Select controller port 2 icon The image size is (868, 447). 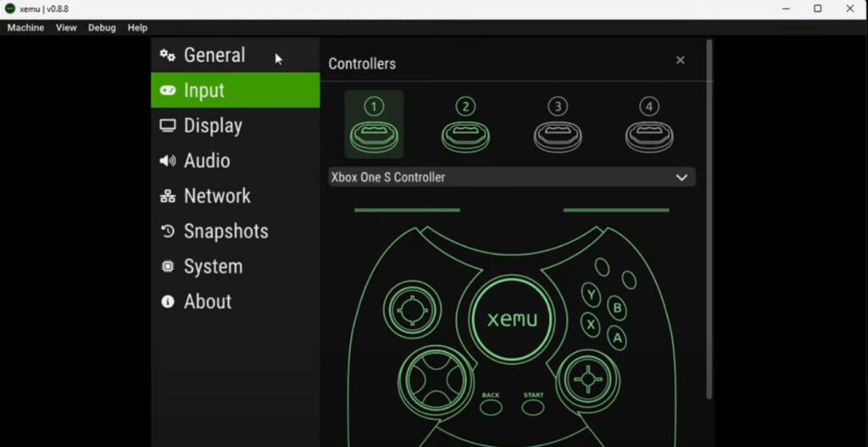[x=465, y=126]
